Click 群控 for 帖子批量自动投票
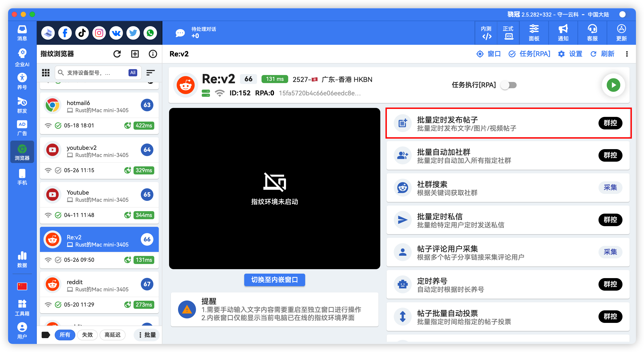The height and width of the screenshot is (352, 644). (610, 316)
